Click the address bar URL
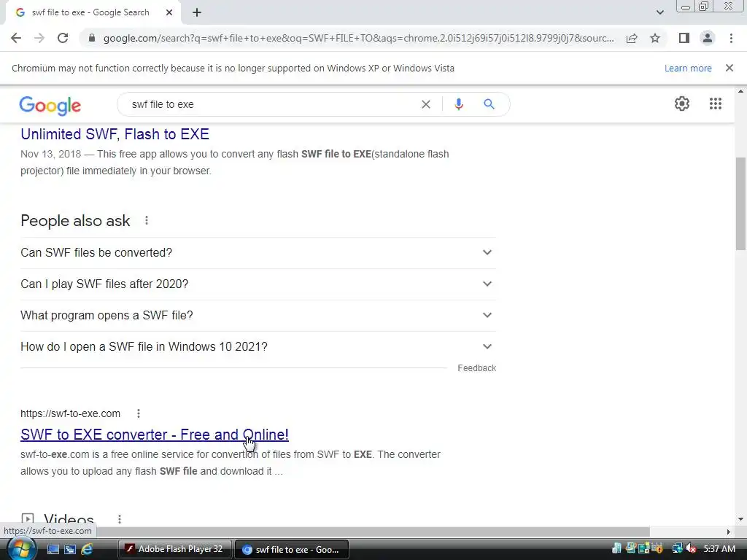 coord(358,38)
